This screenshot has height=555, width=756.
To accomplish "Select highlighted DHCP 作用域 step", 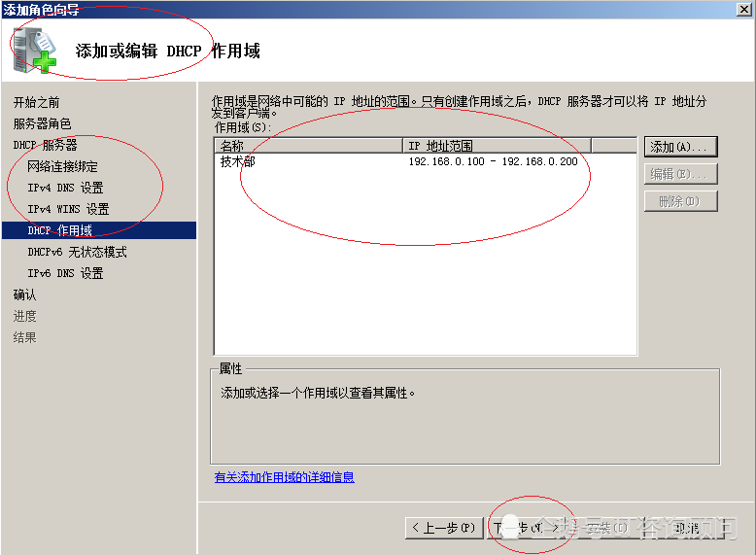I will tap(99, 230).
